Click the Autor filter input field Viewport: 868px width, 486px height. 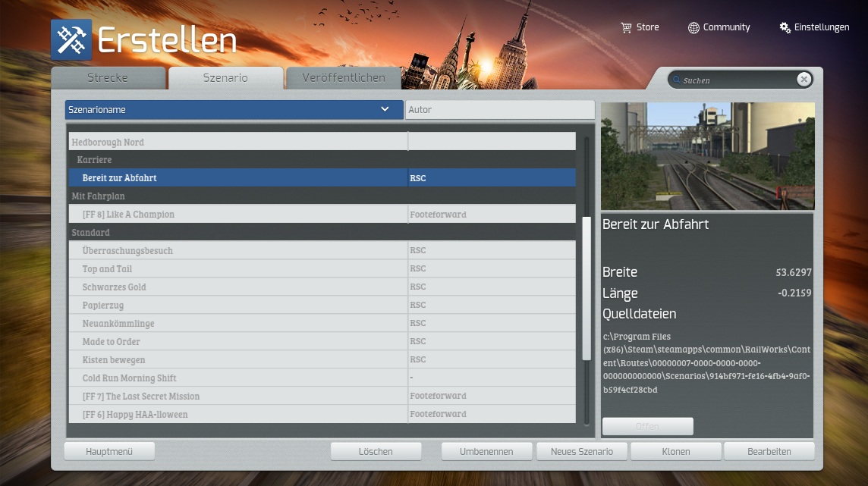(x=499, y=110)
